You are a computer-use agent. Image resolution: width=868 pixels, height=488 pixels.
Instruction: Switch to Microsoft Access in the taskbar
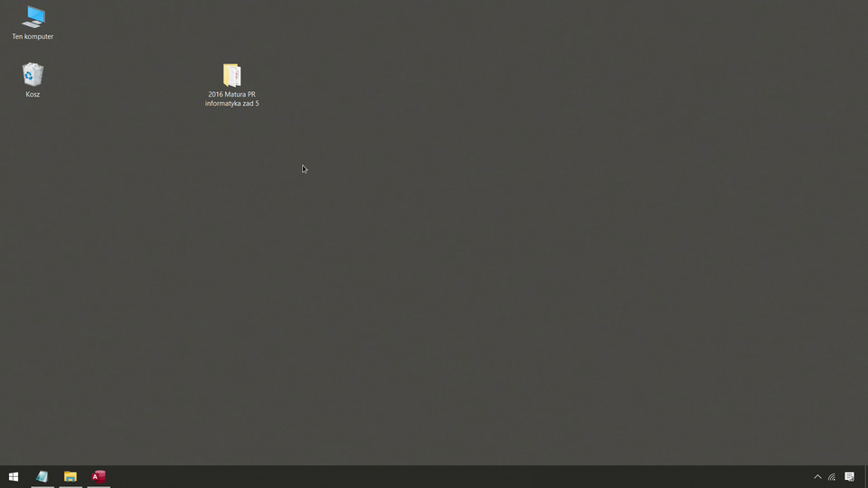pos(99,476)
